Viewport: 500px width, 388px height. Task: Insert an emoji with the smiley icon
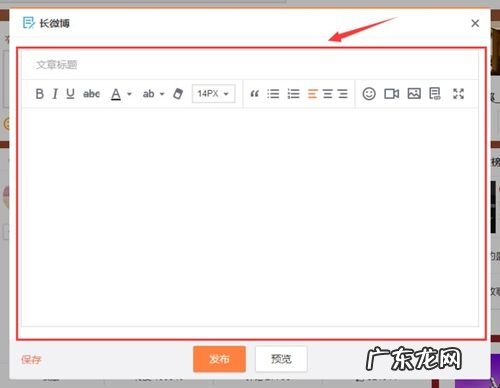(369, 94)
